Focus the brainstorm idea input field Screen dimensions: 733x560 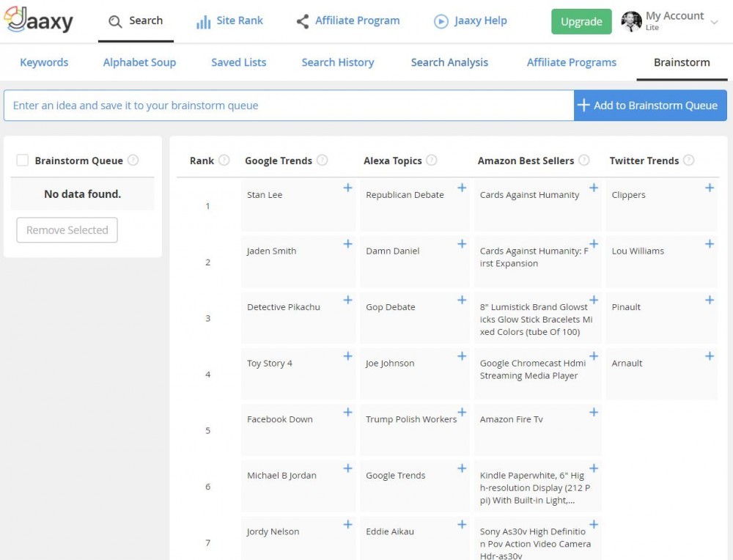(289, 105)
